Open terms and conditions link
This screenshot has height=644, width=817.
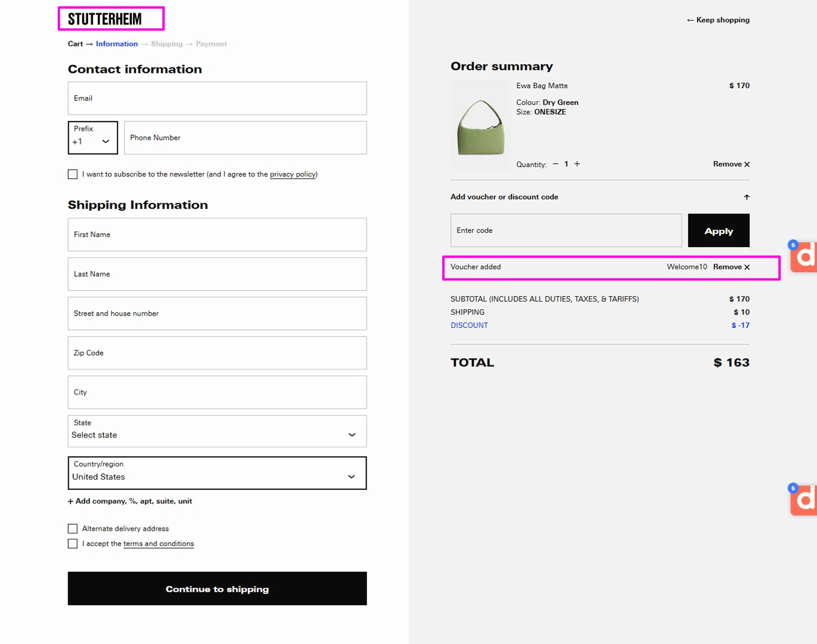coord(158,544)
